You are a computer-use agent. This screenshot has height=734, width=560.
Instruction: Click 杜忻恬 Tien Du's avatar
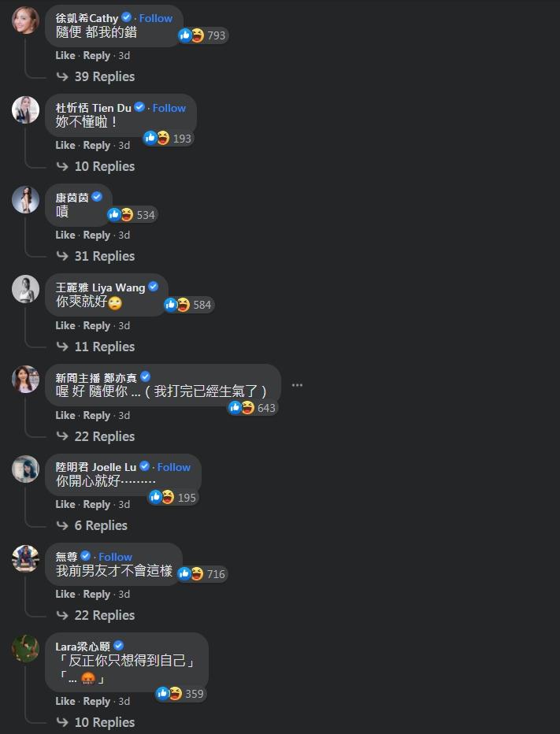[x=25, y=110]
